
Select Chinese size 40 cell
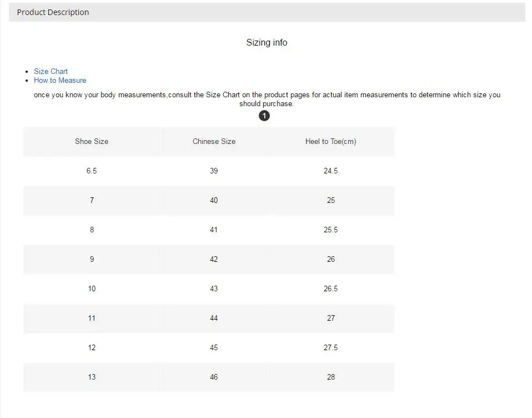[214, 200]
